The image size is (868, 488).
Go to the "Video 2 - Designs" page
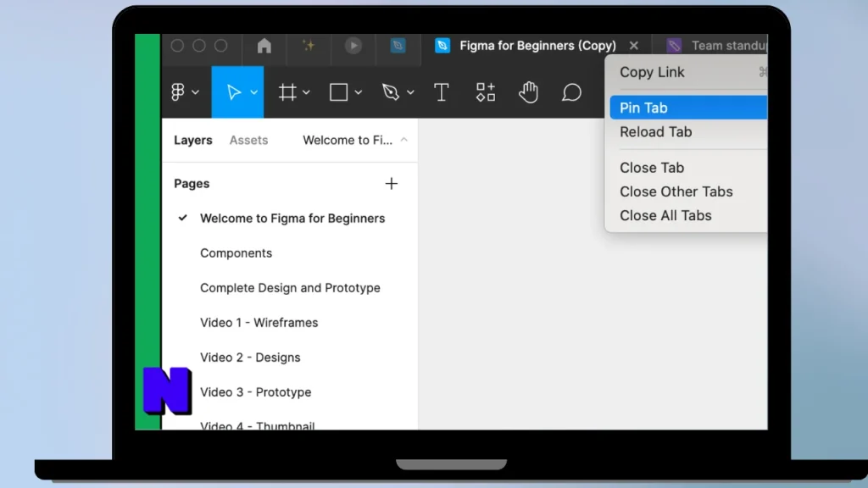tap(250, 358)
